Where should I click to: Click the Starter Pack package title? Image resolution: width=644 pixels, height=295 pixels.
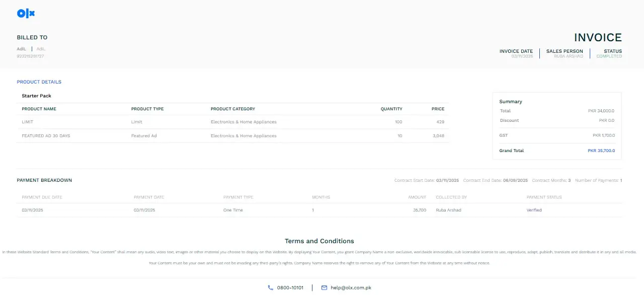click(36, 96)
